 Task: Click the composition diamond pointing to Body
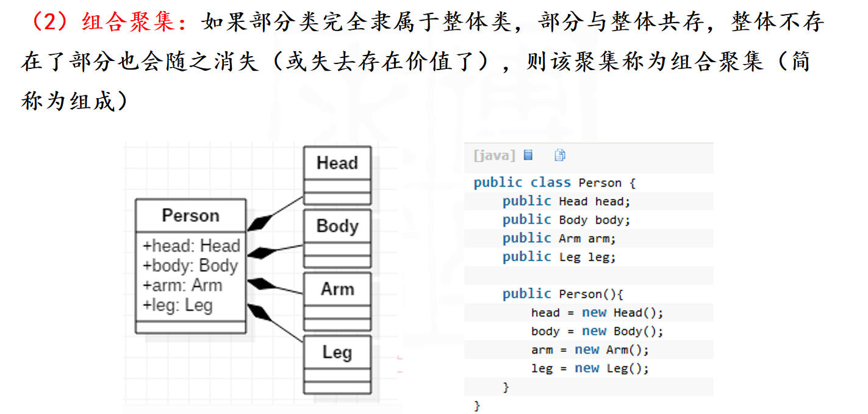coord(259,252)
